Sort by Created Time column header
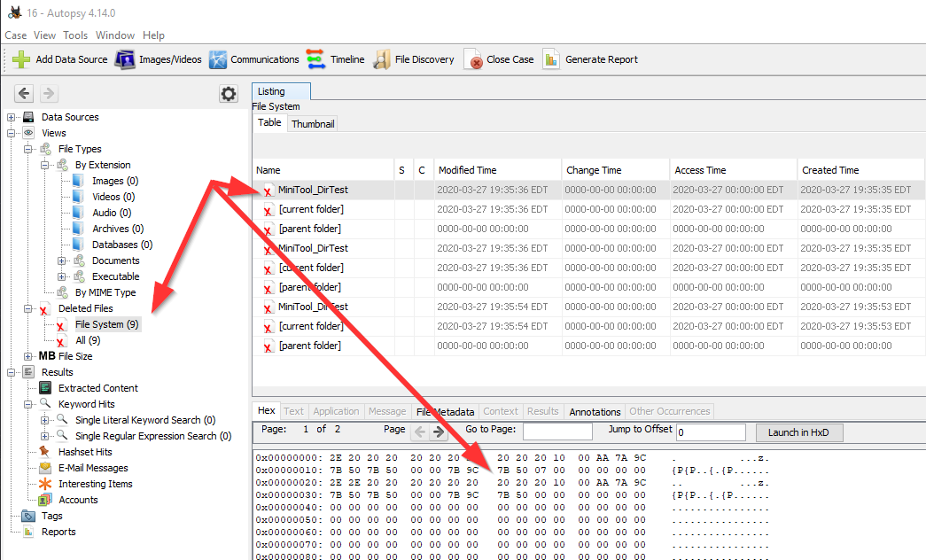Screen dimensions: 926x560 861,170
